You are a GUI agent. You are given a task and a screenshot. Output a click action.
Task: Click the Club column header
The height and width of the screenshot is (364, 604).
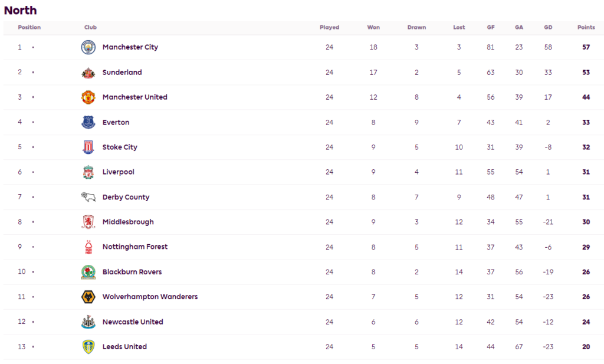pyautogui.click(x=90, y=28)
